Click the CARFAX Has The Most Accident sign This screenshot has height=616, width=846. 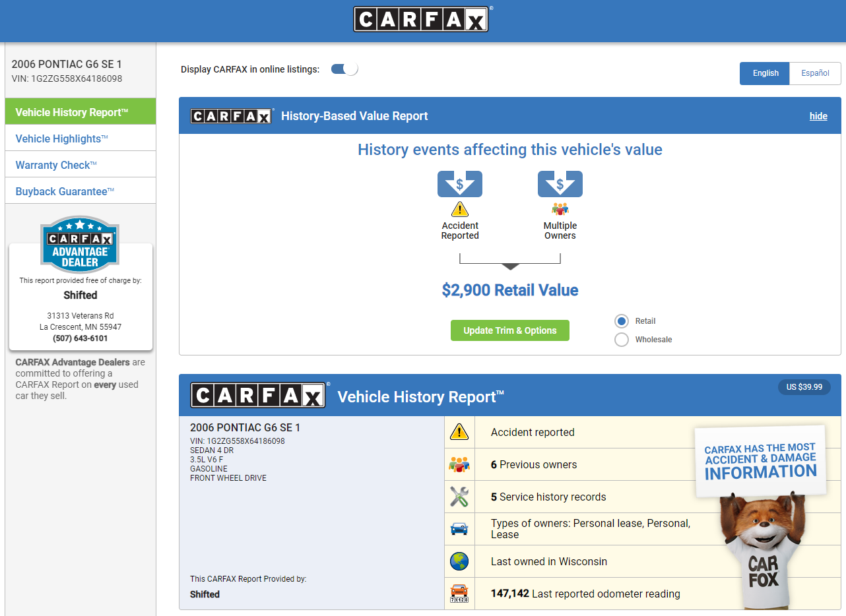(760, 461)
